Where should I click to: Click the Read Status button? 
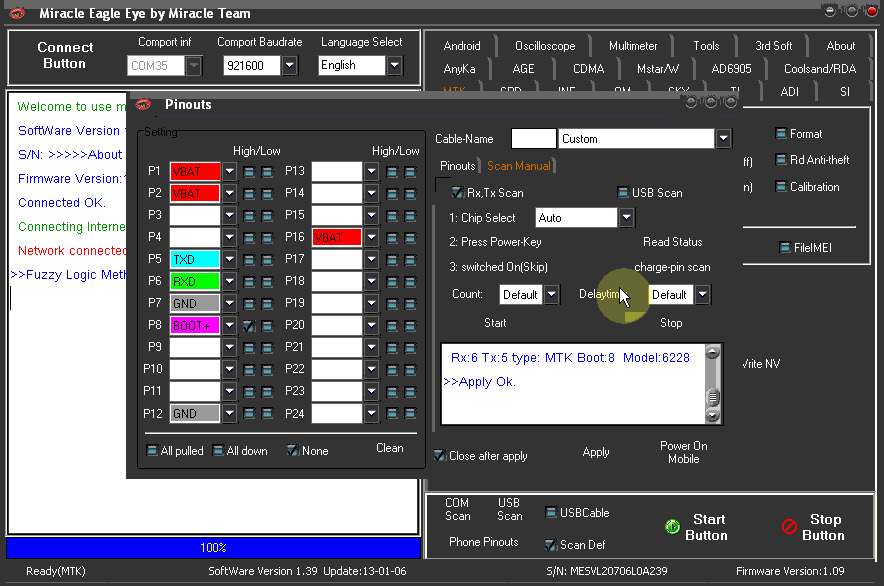[673, 242]
